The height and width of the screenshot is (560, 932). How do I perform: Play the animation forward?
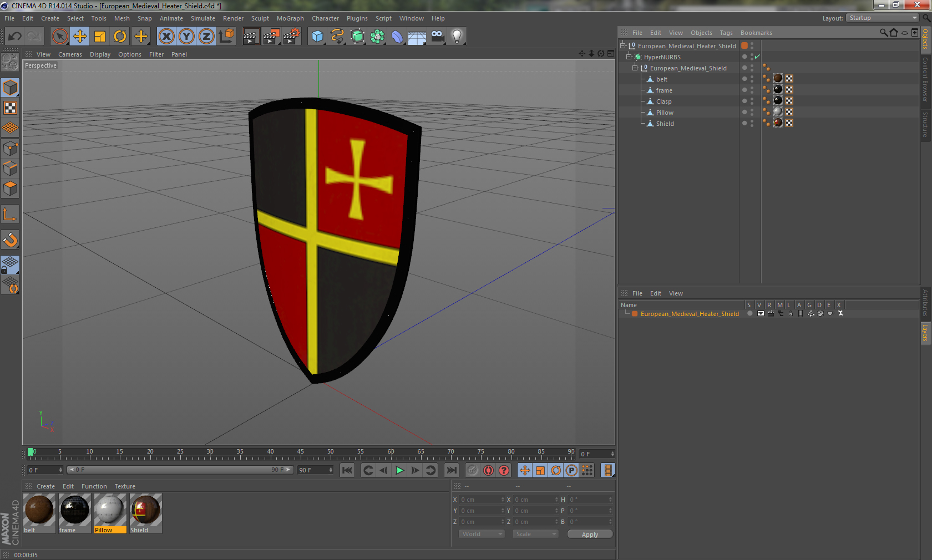(x=399, y=470)
